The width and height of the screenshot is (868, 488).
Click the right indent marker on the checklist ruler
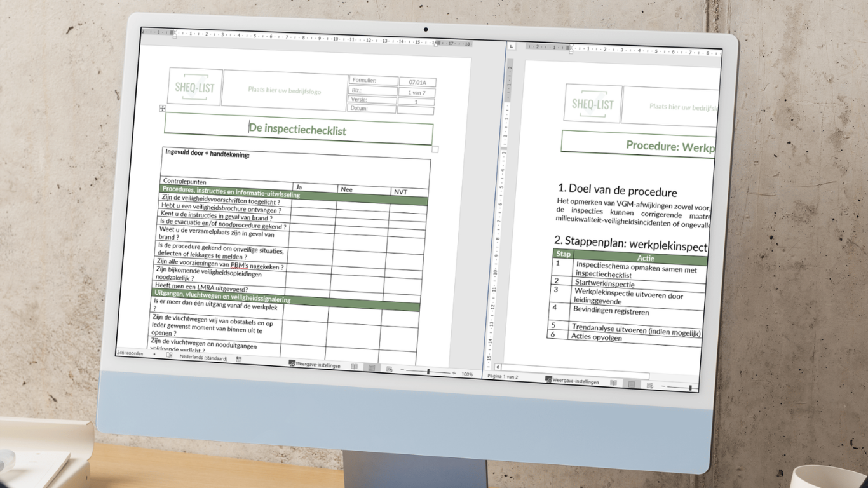point(436,43)
